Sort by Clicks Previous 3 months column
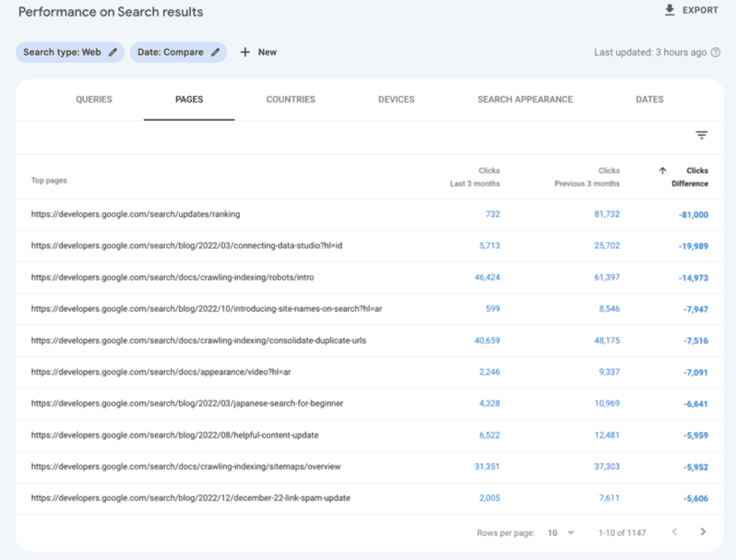 (586, 177)
